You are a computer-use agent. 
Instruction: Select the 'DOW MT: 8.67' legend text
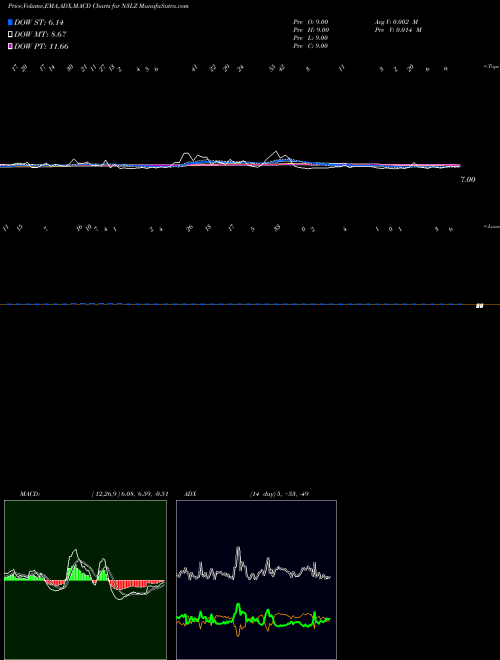click(40, 34)
